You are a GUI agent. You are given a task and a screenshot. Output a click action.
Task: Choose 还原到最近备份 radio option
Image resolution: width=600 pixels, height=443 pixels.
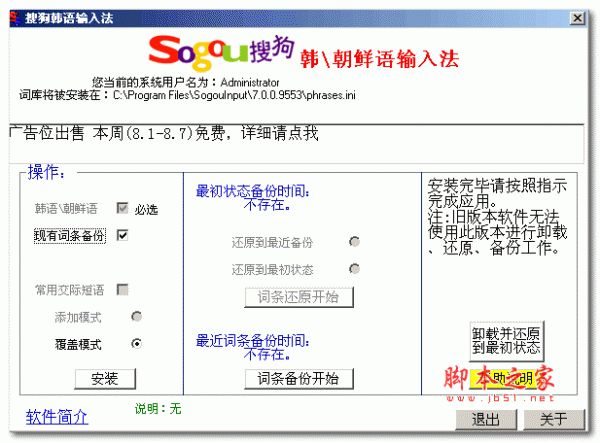point(354,242)
